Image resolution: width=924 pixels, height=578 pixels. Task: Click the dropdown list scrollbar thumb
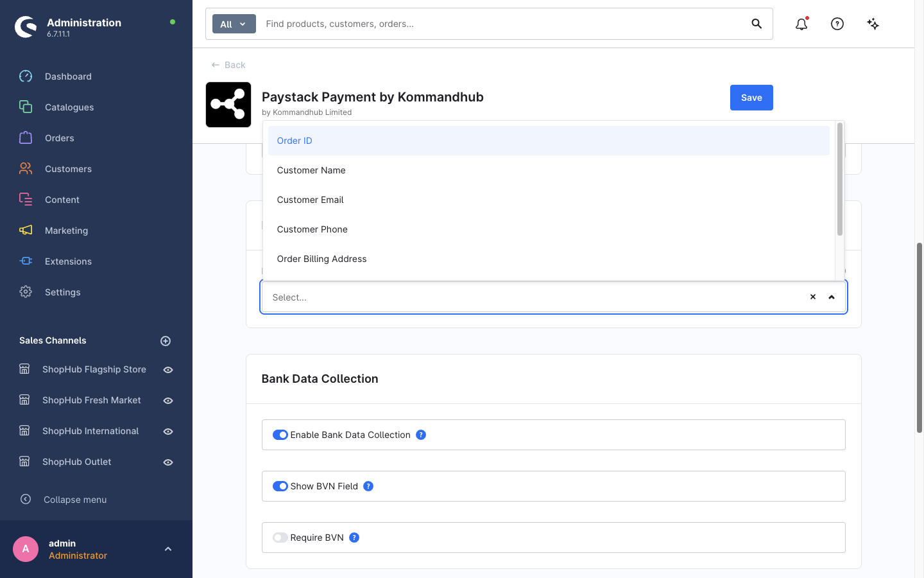click(x=839, y=179)
